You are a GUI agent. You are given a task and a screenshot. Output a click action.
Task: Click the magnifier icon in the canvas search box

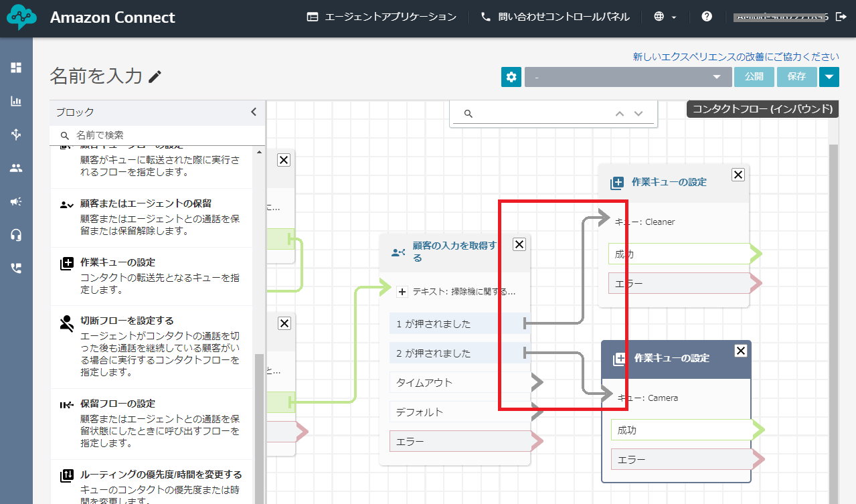468,114
